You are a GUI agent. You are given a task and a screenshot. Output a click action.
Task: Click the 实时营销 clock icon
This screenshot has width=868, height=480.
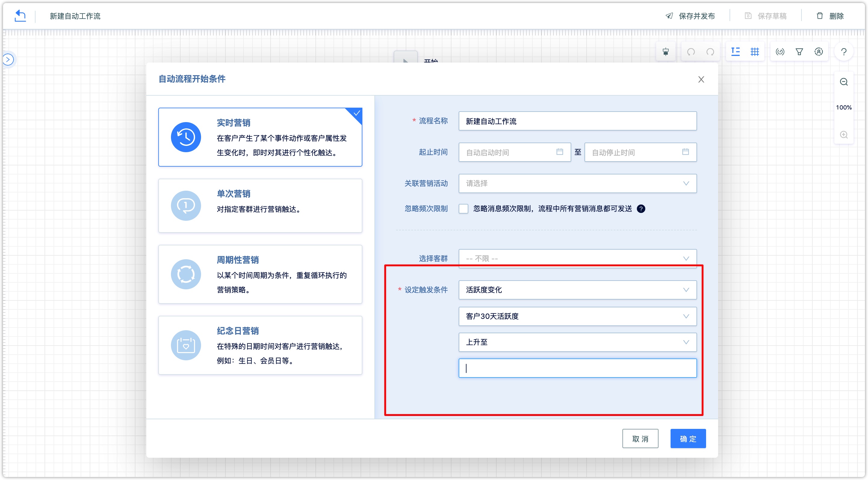pos(186,137)
